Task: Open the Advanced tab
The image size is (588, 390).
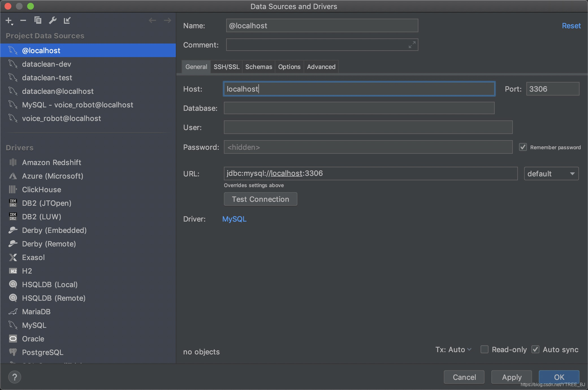Action: click(x=321, y=67)
